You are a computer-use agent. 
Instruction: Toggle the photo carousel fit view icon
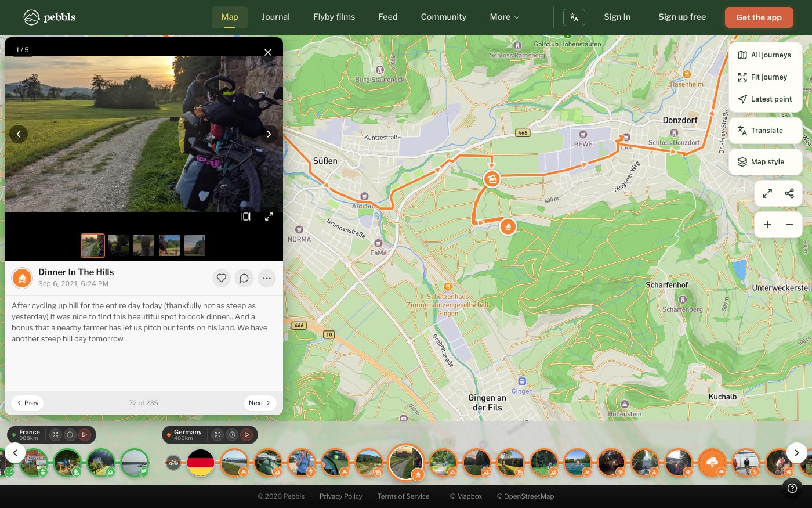[x=246, y=217]
